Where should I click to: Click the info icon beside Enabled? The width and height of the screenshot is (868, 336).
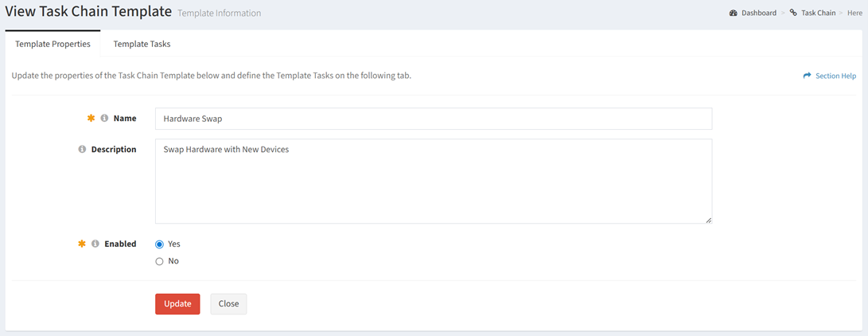[95, 244]
